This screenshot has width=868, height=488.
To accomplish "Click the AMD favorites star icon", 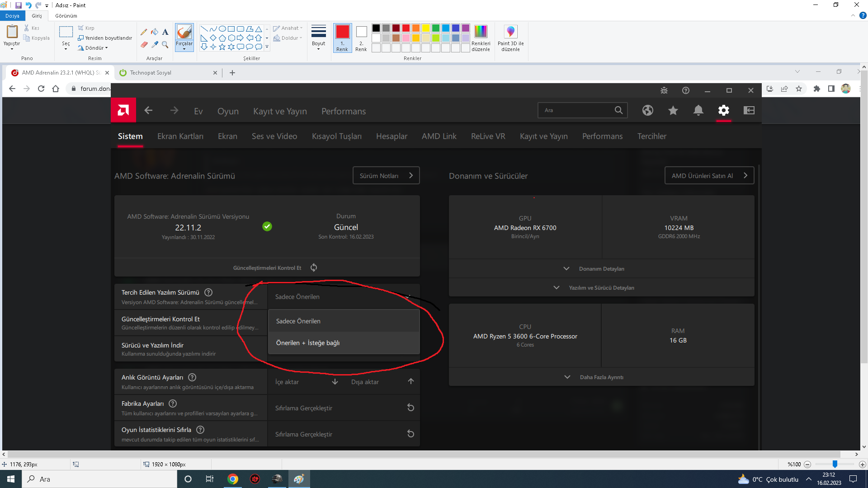I will coord(673,110).
